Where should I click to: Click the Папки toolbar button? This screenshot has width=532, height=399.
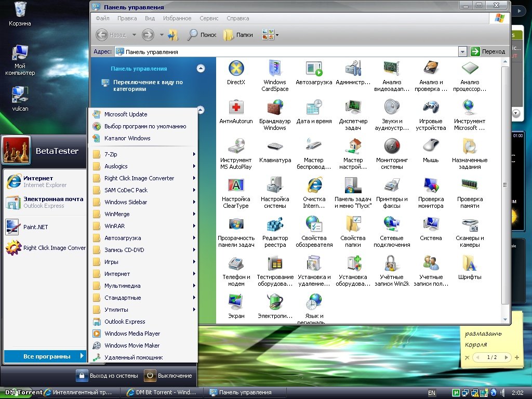click(238, 35)
